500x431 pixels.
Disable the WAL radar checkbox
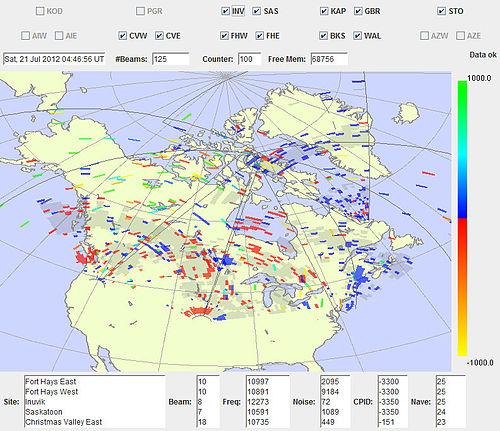click(x=358, y=36)
